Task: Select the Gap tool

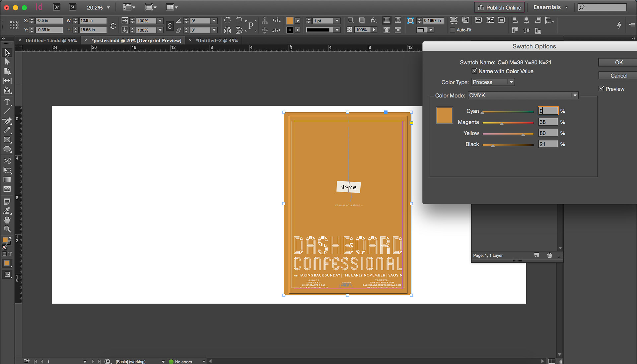Action: 7,81
